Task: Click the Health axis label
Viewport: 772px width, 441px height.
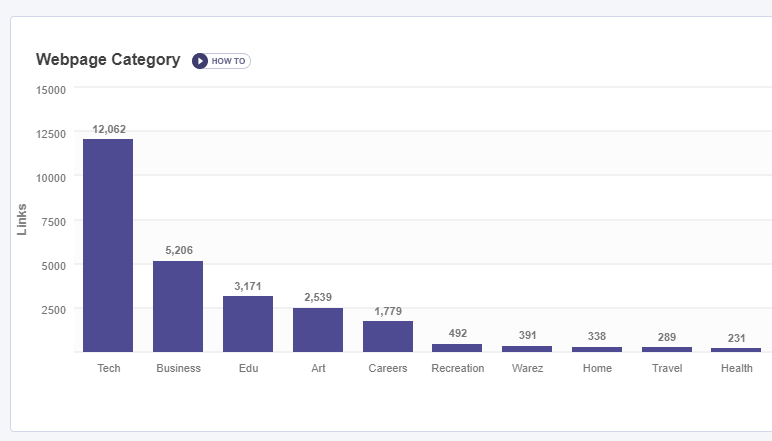Action: 737,368
